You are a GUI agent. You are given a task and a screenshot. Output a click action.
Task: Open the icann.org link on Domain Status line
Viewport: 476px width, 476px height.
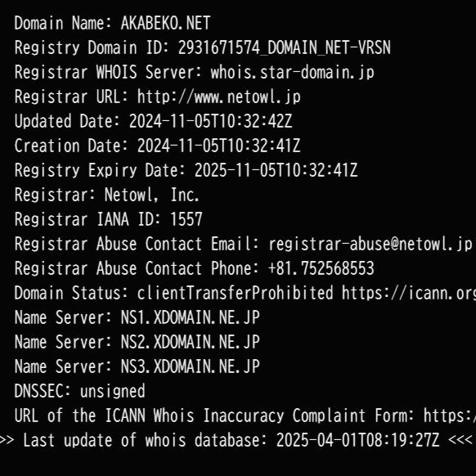coord(409,294)
